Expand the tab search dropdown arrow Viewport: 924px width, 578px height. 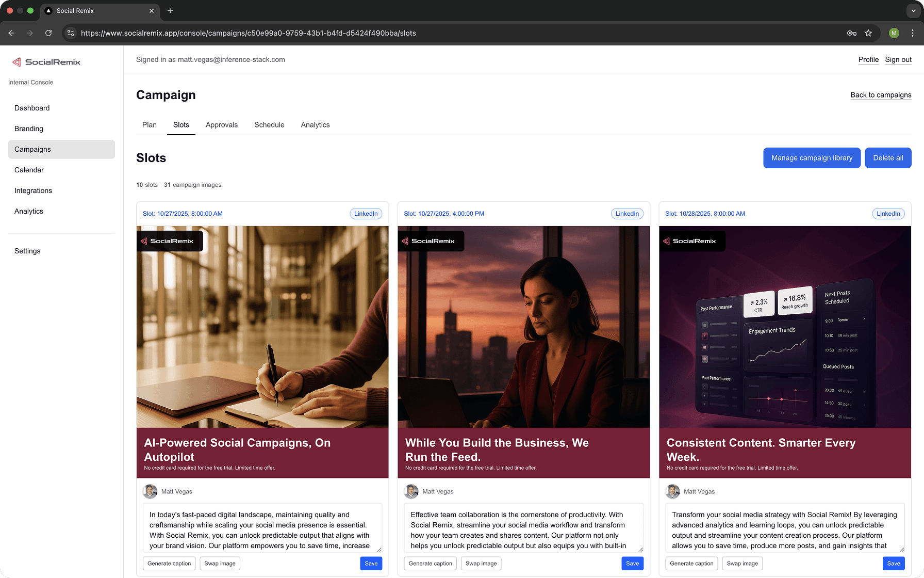913,10
